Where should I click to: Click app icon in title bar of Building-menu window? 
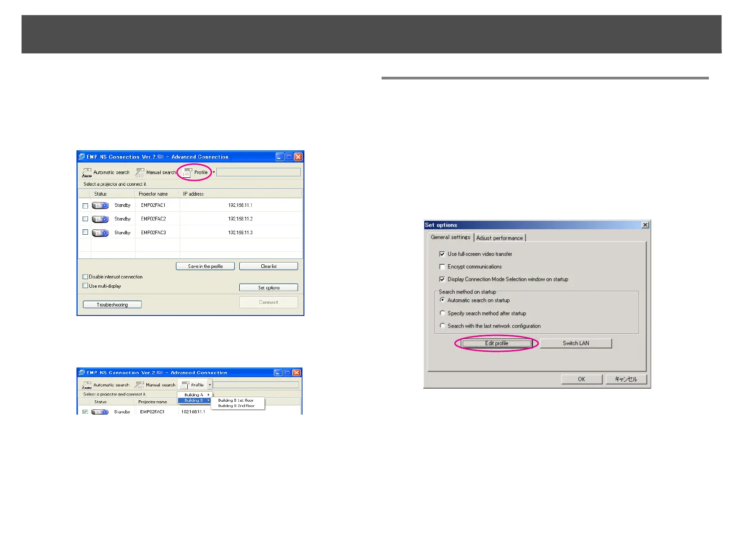coord(82,372)
